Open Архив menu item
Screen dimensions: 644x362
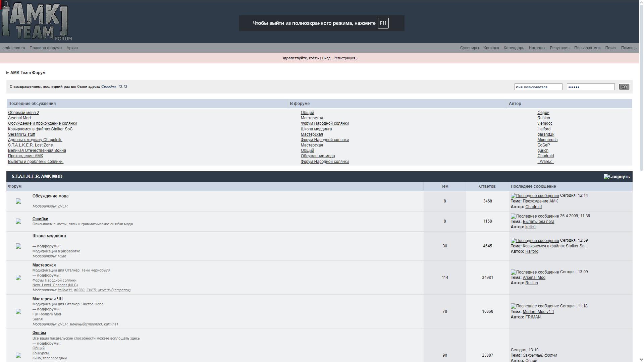pos(72,48)
